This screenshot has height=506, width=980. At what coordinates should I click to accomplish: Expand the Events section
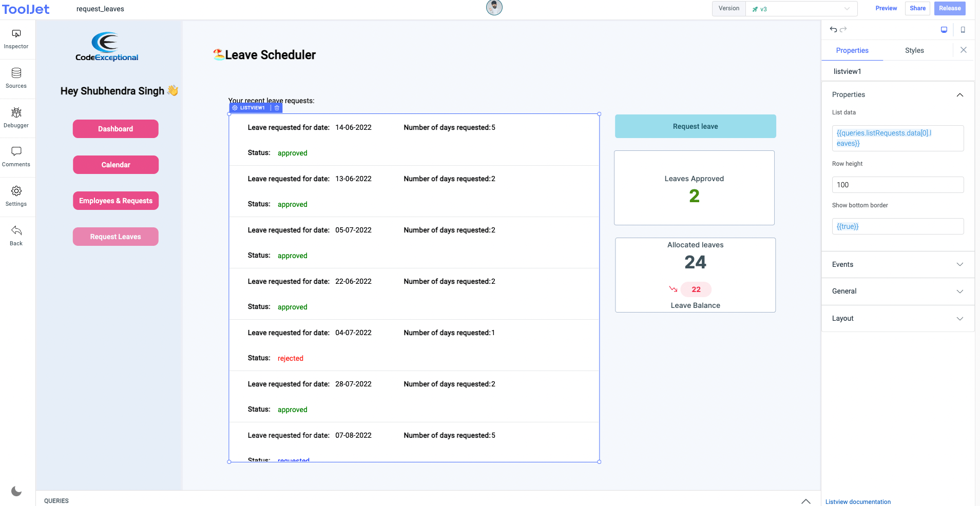point(897,264)
